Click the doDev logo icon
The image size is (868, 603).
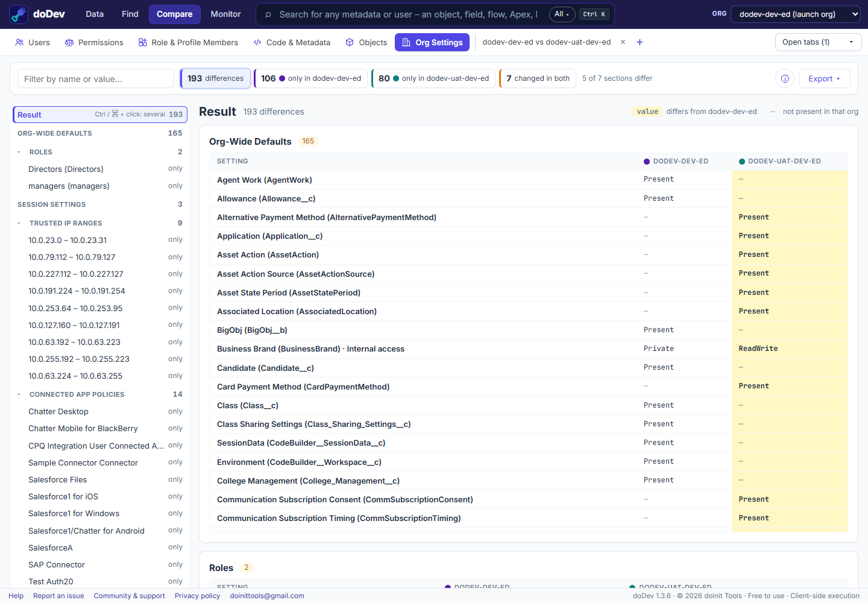click(x=19, y=14)
